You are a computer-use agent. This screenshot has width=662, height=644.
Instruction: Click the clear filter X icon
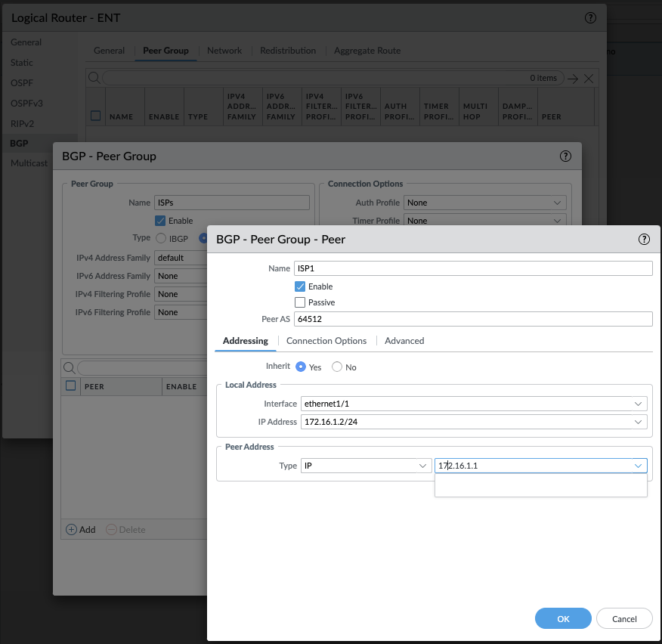pos(589,79)
